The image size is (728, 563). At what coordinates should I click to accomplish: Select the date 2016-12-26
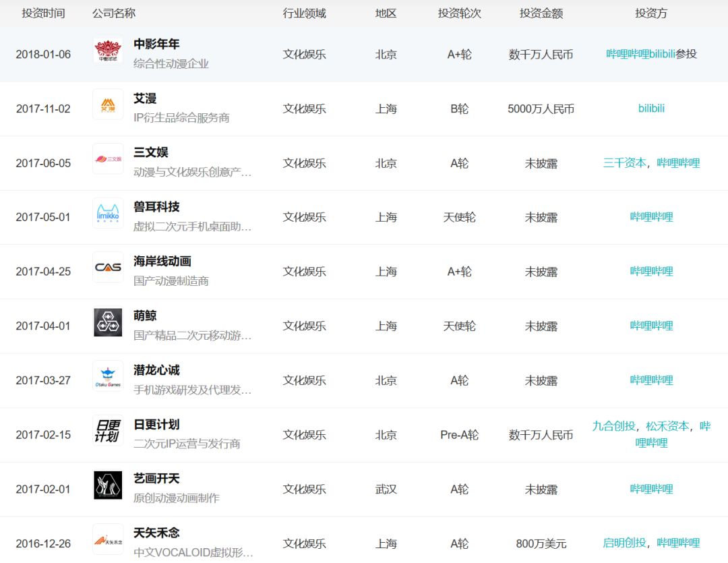click(x=43, y=543)
